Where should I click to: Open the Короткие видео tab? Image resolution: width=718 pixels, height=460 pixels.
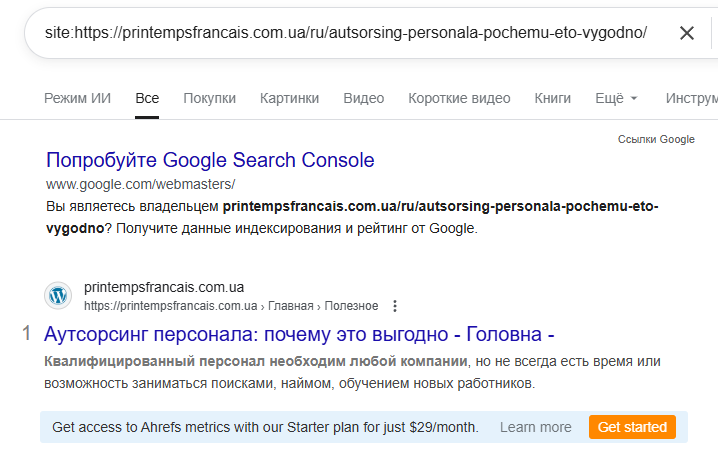459,98
